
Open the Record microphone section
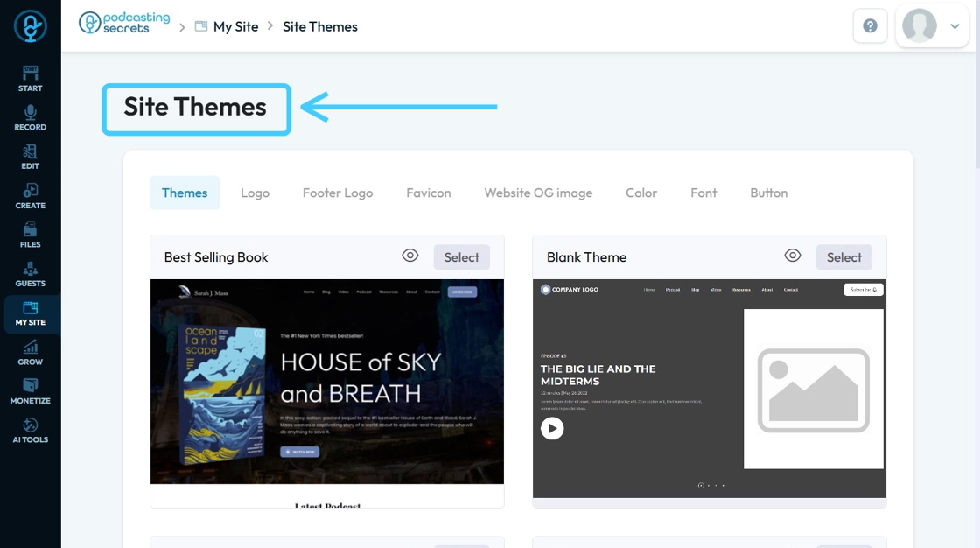30,117
